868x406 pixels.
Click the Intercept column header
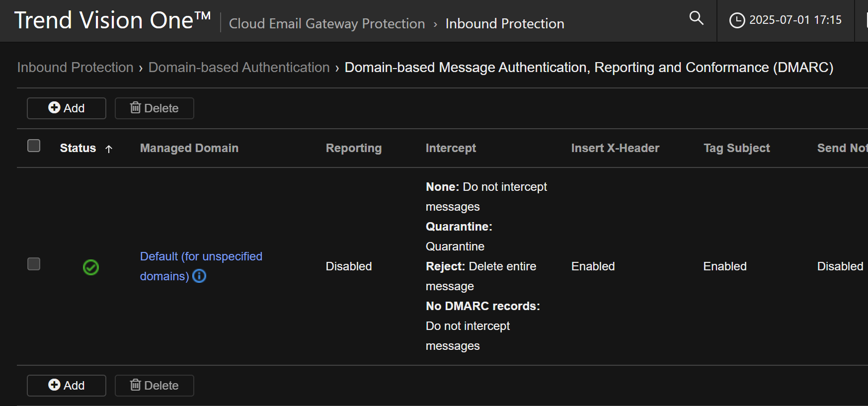pyautogui.click(x=451, y=148)
